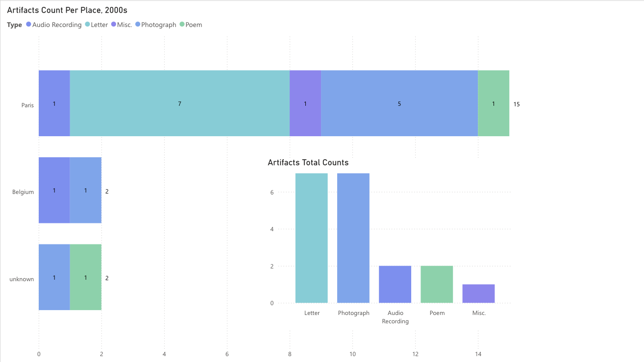
Task: Click the 'Artifacts Total Counts' chart title
Action: point(308,163)
